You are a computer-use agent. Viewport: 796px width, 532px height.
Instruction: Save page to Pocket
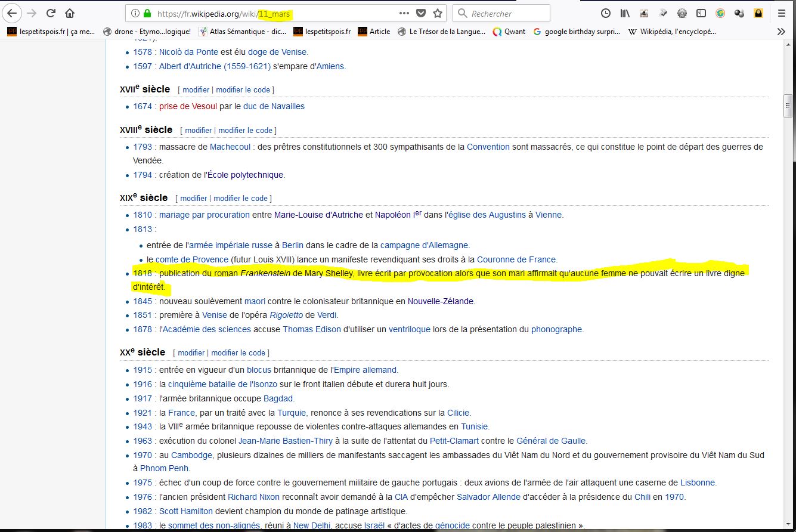421,13
